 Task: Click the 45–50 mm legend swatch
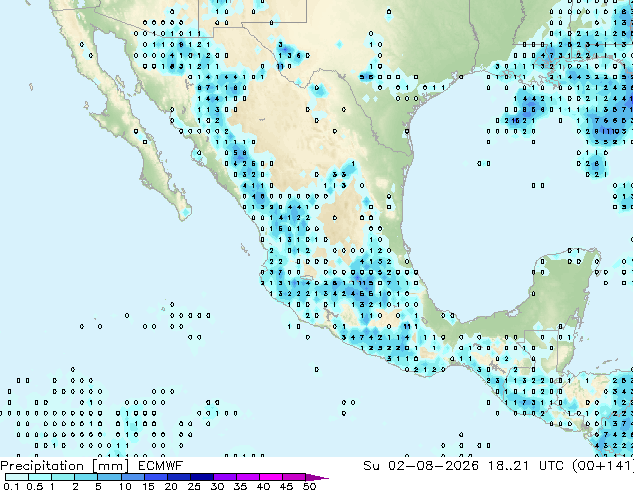click(294, 477)
